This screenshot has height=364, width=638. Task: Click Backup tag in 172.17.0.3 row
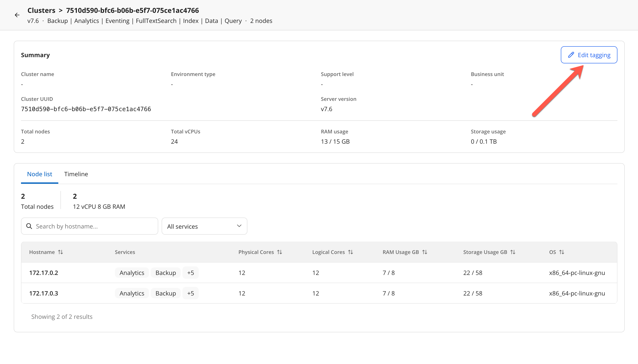pyautogui.click(x=166, y=293)
